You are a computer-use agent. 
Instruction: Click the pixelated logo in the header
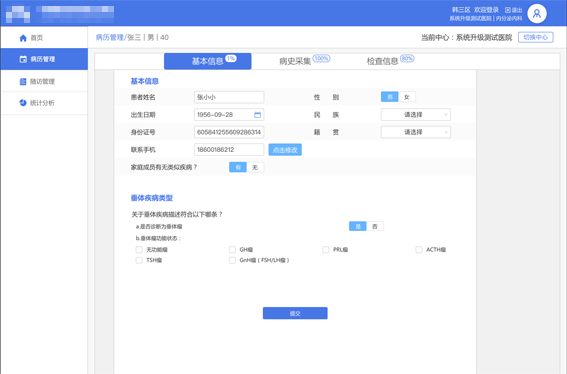point(18,14)
